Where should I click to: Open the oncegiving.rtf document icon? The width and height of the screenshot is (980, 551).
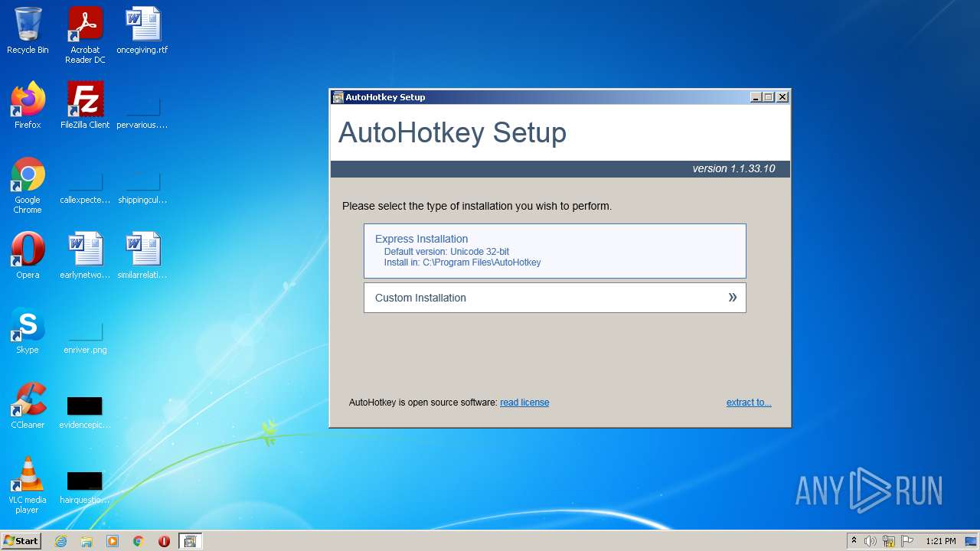142,31
